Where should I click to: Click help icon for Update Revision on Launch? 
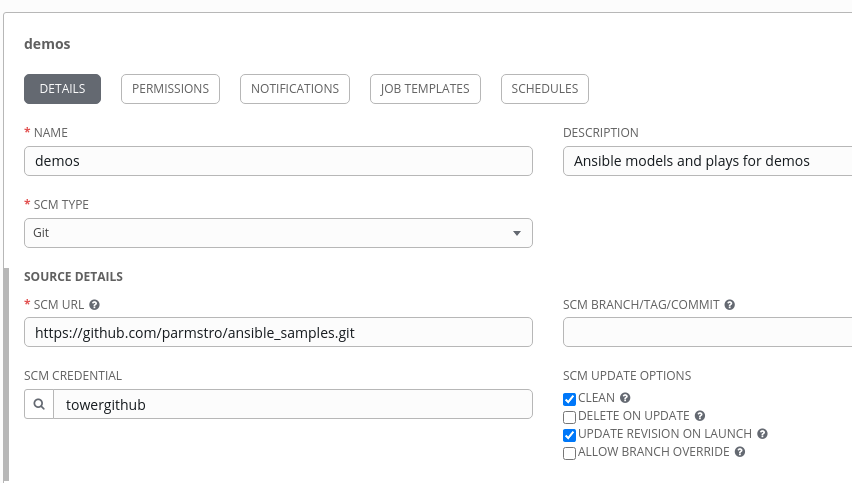(762, 434)
